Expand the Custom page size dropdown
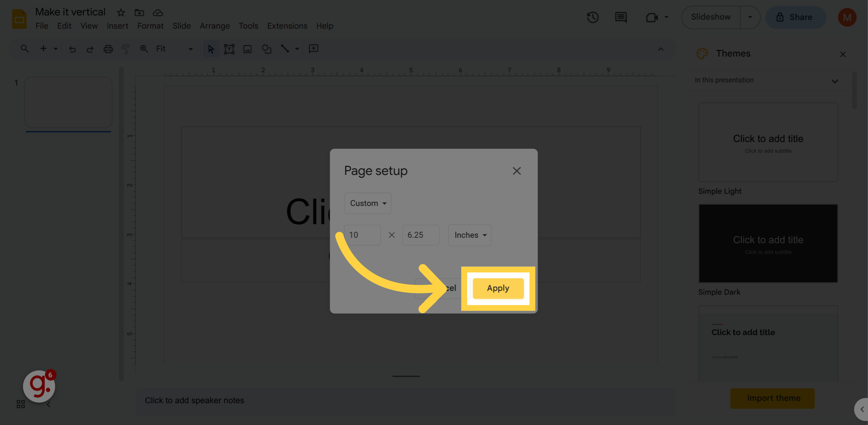 [367, 203]
